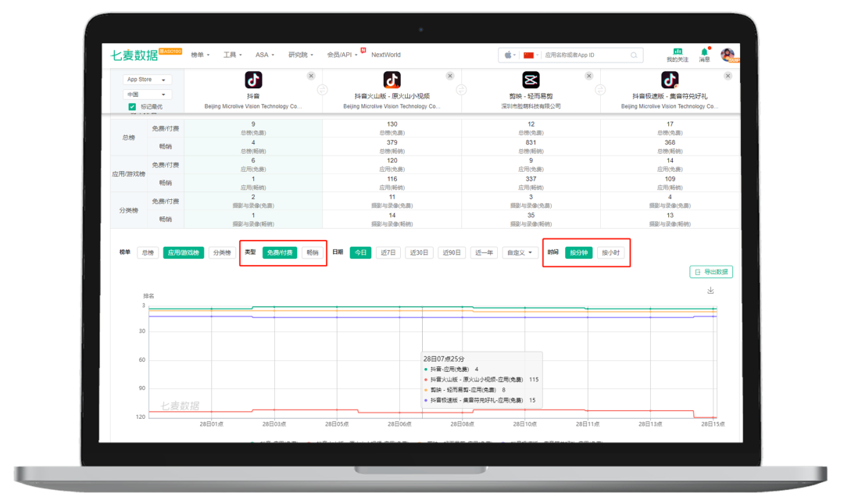844x504 pixels.
Task: Remove 抖音 from the comparison
Action: point(311,76)
